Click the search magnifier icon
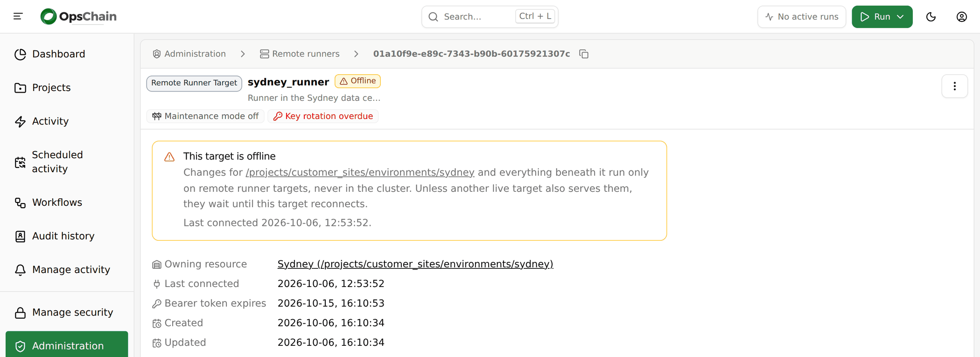Image resolution: width=980 pixels, height=357 pixels. click(x=433, y=17)
